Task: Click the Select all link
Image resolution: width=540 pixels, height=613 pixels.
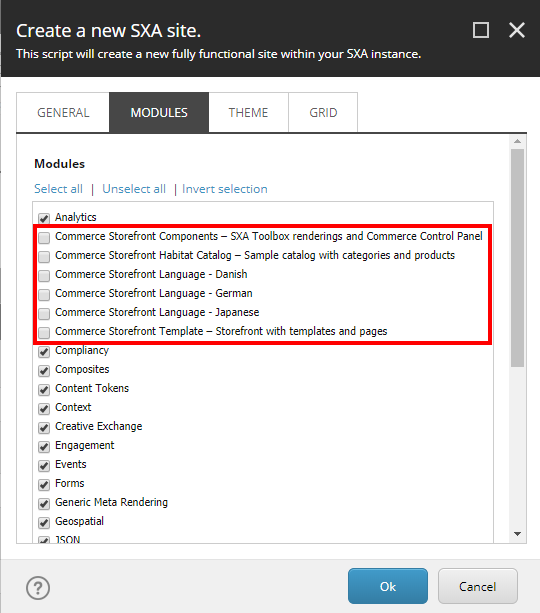Action: pyautogui.click(x=58, y=189)
